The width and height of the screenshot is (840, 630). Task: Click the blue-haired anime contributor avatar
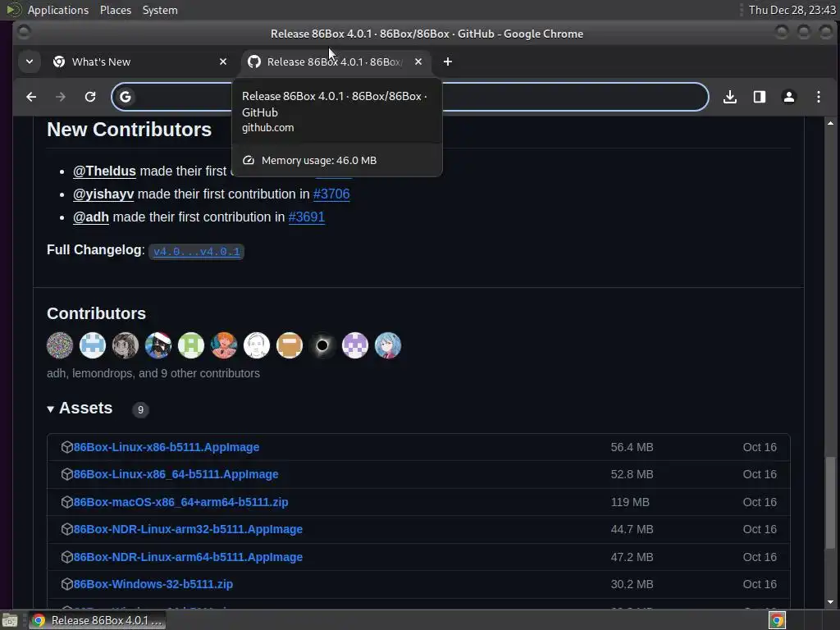[x=388, y=345]
